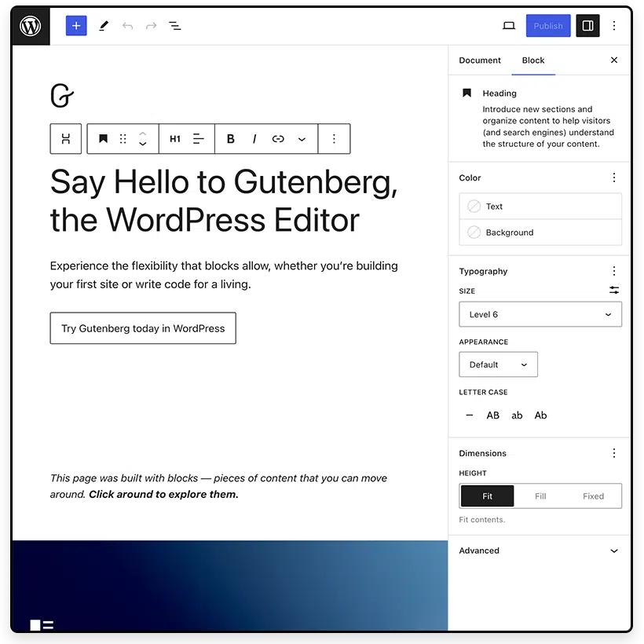The image size is (644, 644).
Task: Click the Fit contents help text
Action: pos(481,520)
